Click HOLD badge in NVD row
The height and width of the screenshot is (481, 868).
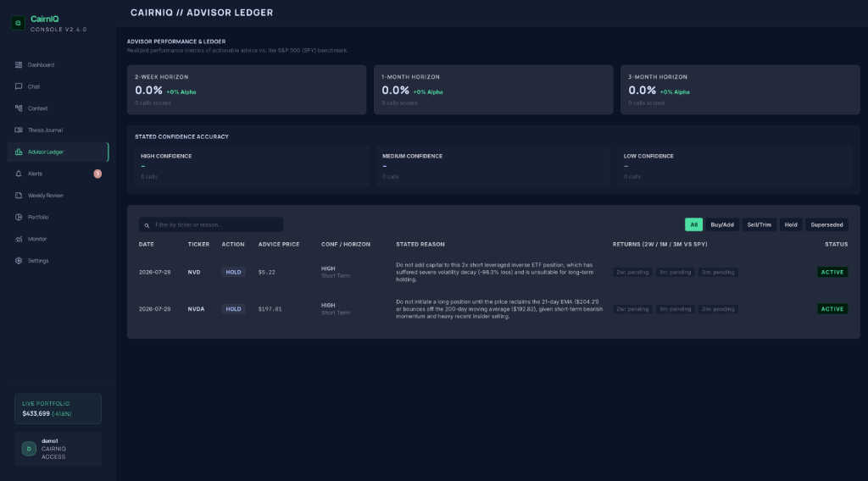point(233,272)
